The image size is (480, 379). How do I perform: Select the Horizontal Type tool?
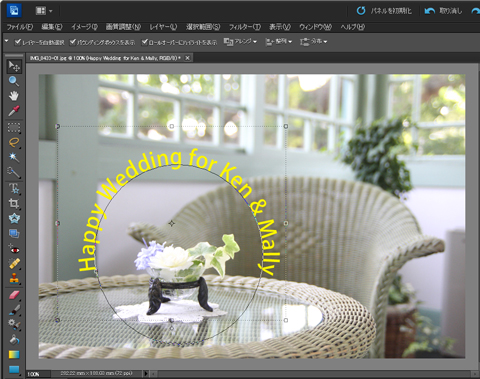coord(14,189)
